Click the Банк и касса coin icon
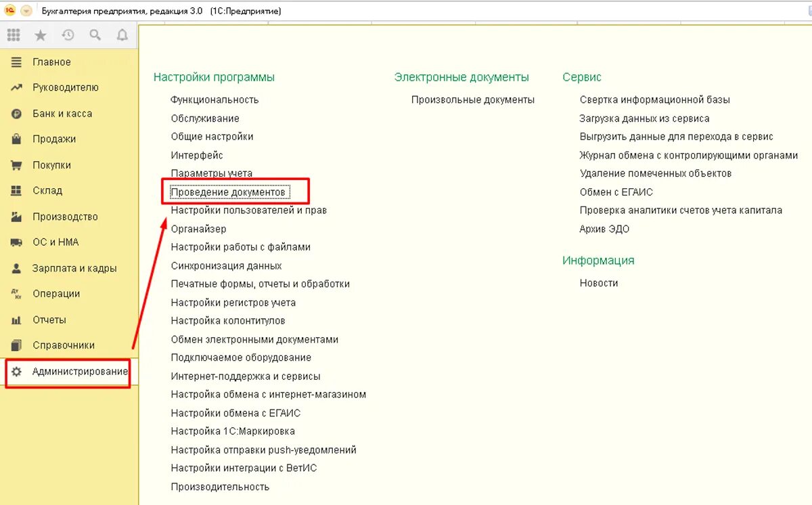Image resolution: width=812 pixels, height=505 pixels. [17, 114]
